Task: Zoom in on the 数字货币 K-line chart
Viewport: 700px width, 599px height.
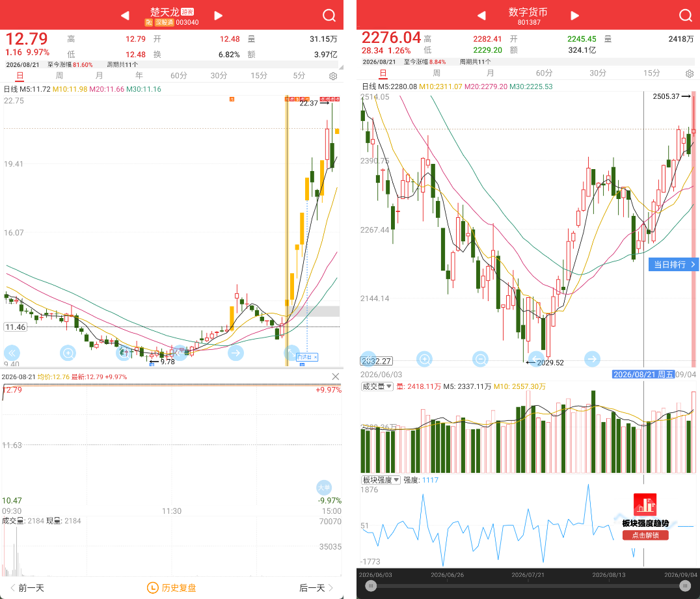Action: click(x=425, y=359)
